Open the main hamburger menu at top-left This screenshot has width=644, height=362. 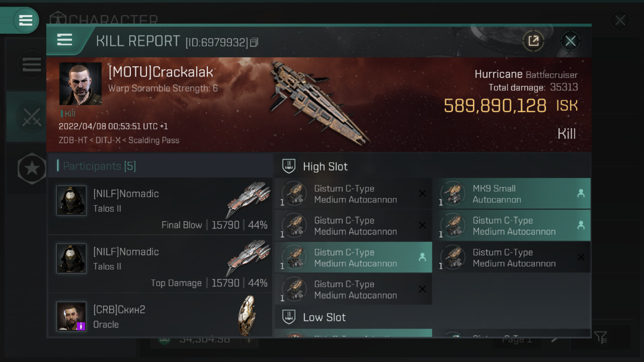coord(25,20)
